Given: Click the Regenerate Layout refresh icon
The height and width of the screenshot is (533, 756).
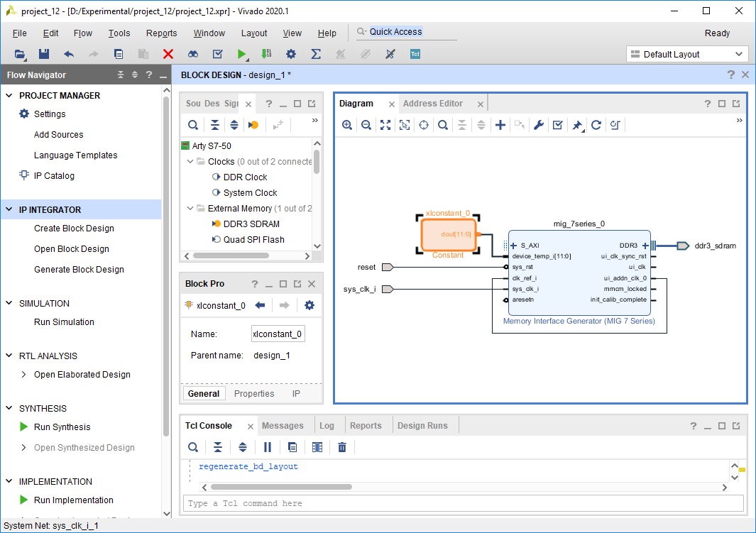Looking at the screenshot, I should [x=596, y=126].
